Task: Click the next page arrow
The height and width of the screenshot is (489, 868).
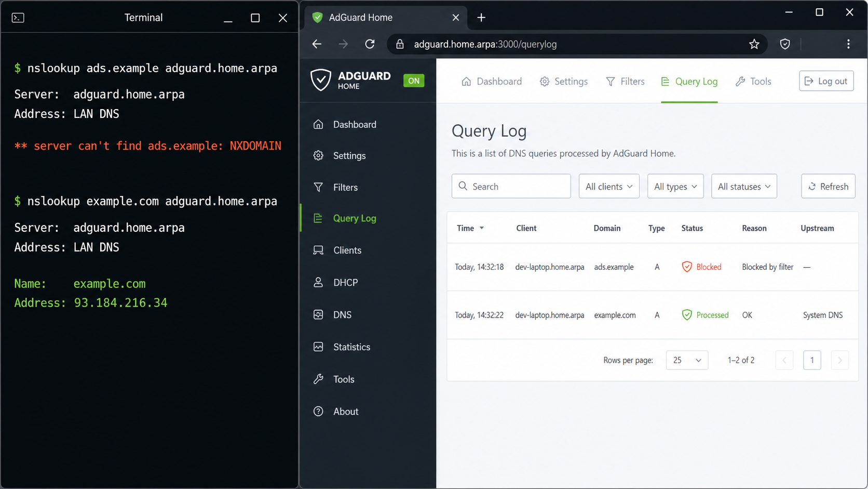Action: coord(840,360)
